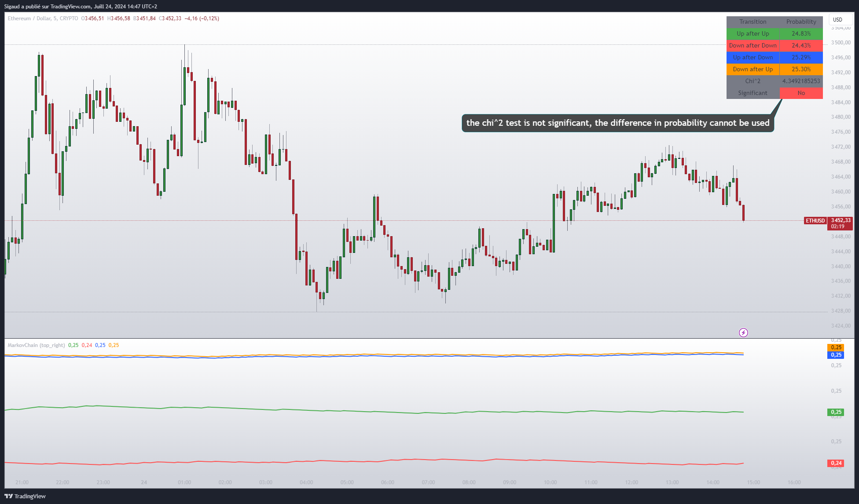Click the 24.83% probability cell
The height and width of the screenshot is (504, 859).
tap(801, 33)
